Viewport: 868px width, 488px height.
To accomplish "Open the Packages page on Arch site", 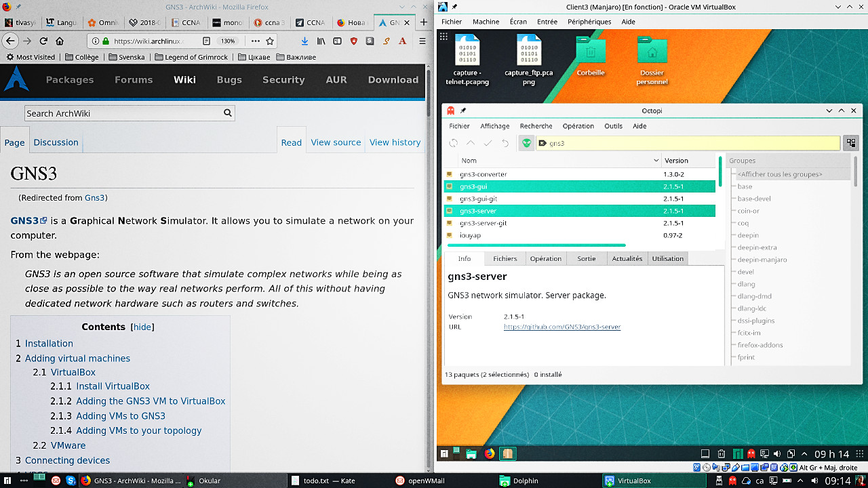I will 70,79.
